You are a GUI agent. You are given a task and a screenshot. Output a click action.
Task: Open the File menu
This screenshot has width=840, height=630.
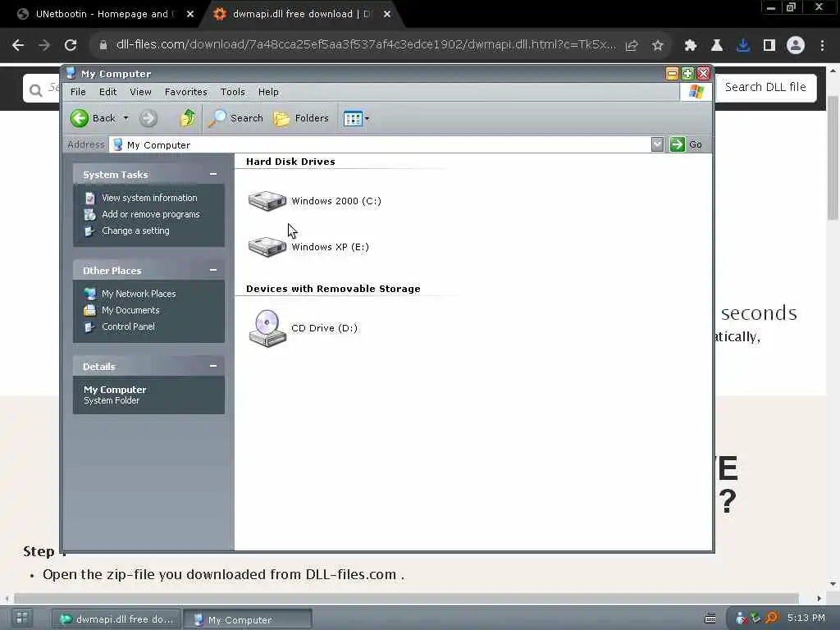click(78, 92)
